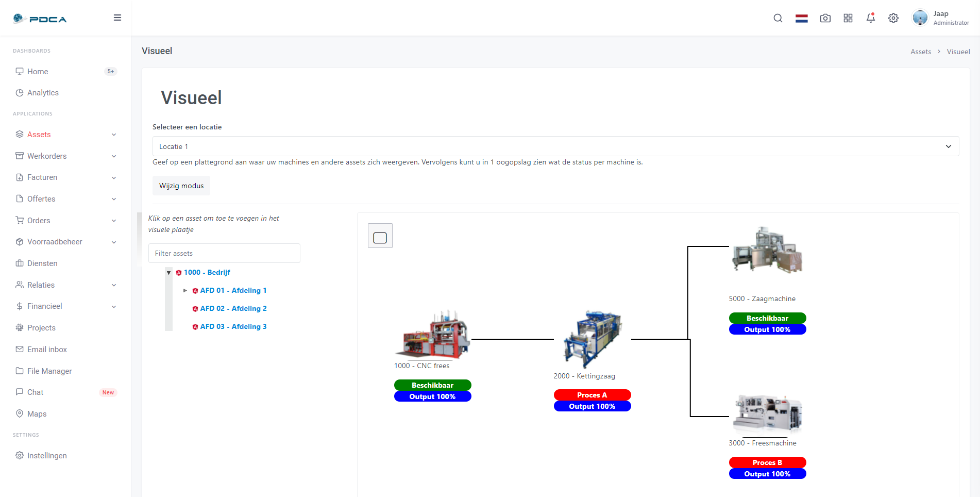Click the Dutch flag language icon

pyautogui.click(x=802, y=19)
